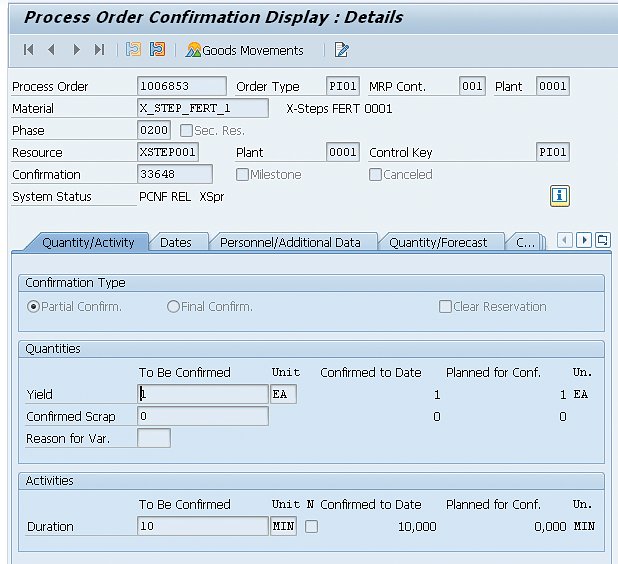Select the Partial Confirm. radio button
Image resolution: width=618 pixels, height=564 pixels.
click(33, 307)
